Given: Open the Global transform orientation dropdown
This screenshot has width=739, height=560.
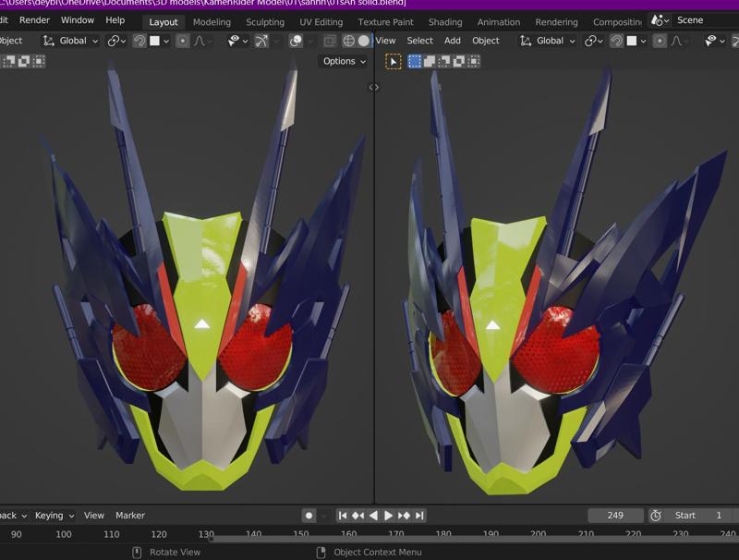Looking at the screenshot, I should [73, 41].
